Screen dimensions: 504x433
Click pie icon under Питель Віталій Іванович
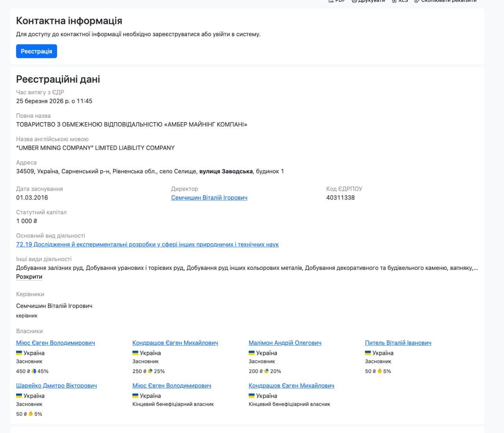pyautogui.click(x=380, y=371)
